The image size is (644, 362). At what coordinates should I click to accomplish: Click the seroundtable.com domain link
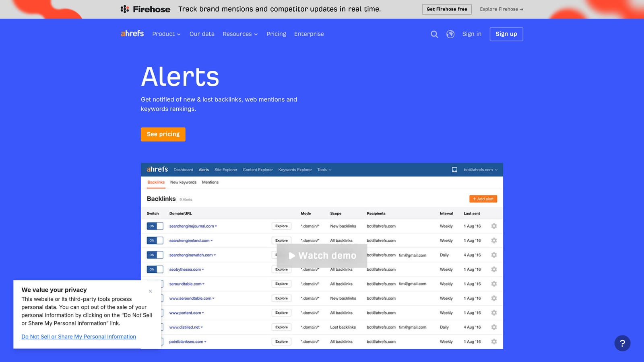point(185,284)
